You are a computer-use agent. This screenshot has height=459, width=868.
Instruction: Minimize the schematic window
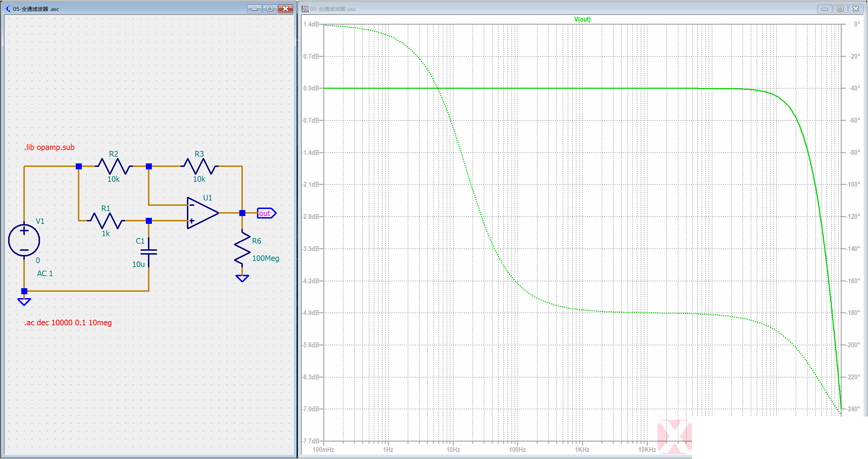(x=254, y=9)
